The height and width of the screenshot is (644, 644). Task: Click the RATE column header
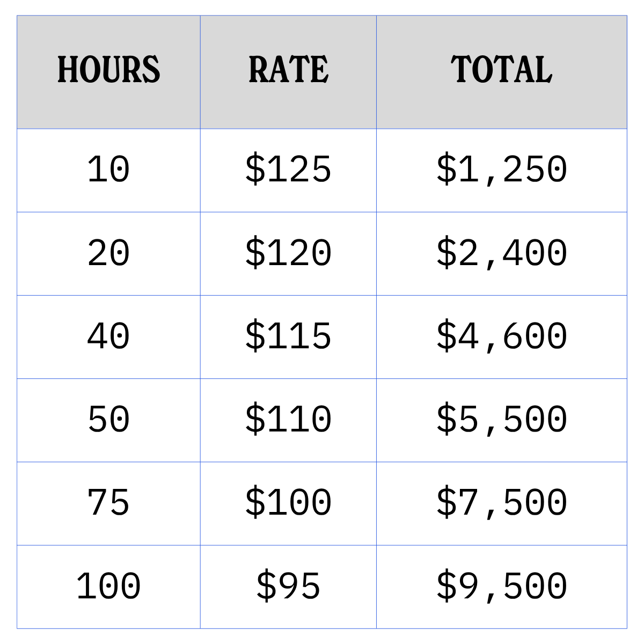(x=288, y=72)
